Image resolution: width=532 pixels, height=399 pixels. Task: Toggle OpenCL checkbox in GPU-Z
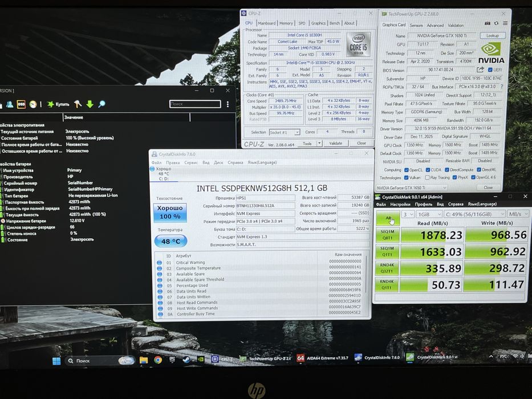click(406, 170)
